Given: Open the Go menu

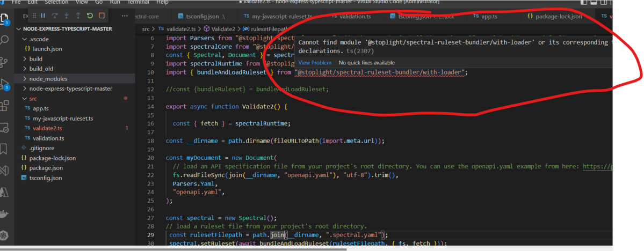Looking at the screenshot, I should (x=99, y=2).
